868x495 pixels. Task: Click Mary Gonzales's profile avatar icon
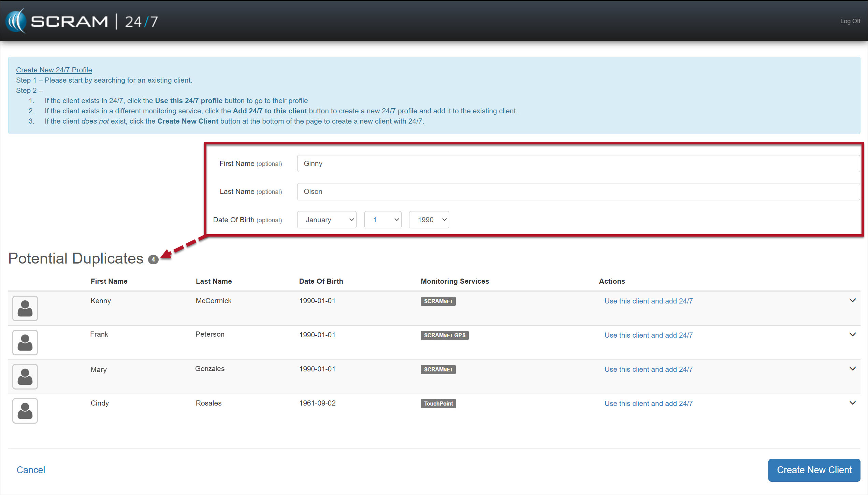[x=25, y=377]
